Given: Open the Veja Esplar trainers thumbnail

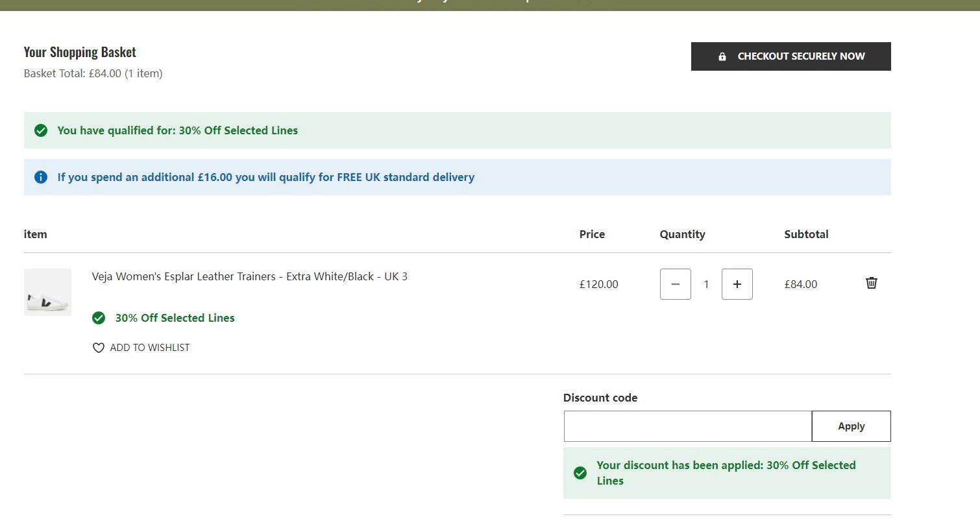Looking at the screenshot, I should pos(47,292).
